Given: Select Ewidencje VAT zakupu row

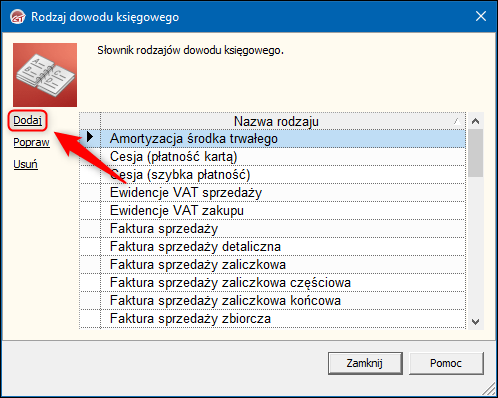Looking at the screenshot, I should (x=283, y=211).
